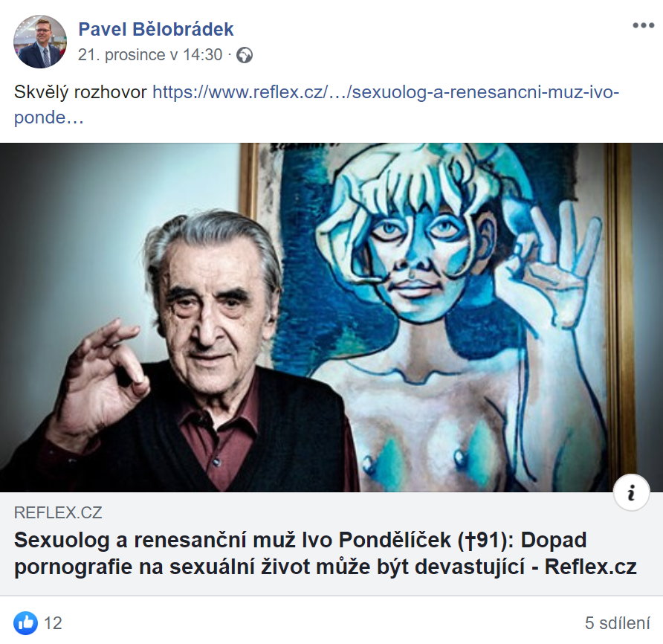Click the second headline line about pornografie

[325, 567]
